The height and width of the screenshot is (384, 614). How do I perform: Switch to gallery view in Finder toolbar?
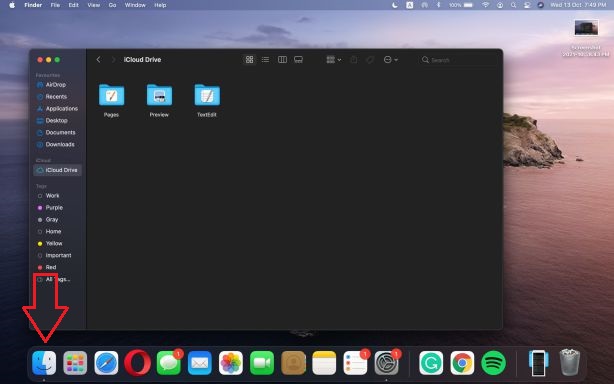(x=298, y=59)
